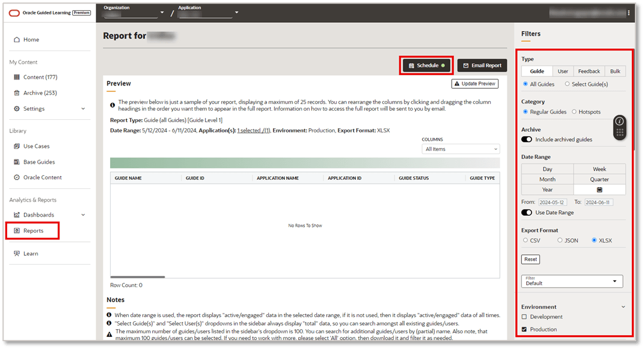Select Hotspots category radio

point(574,112)
